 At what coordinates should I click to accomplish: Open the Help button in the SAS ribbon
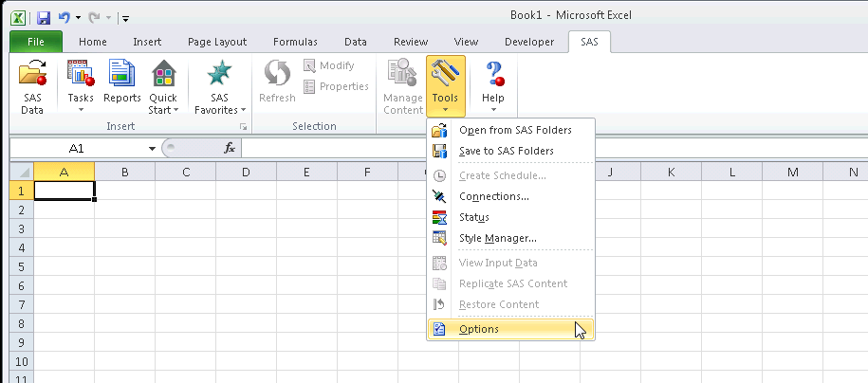click(x=493, y=85)
